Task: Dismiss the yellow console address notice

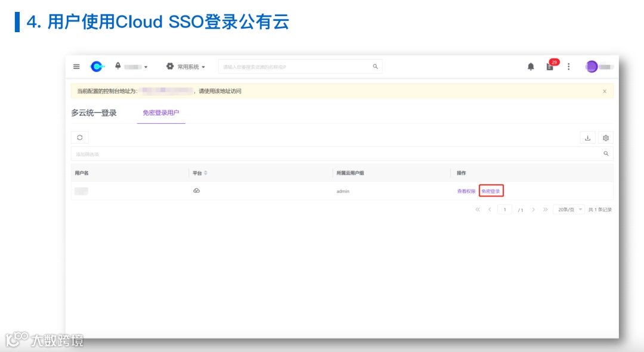Action: (x=605, y=91)
